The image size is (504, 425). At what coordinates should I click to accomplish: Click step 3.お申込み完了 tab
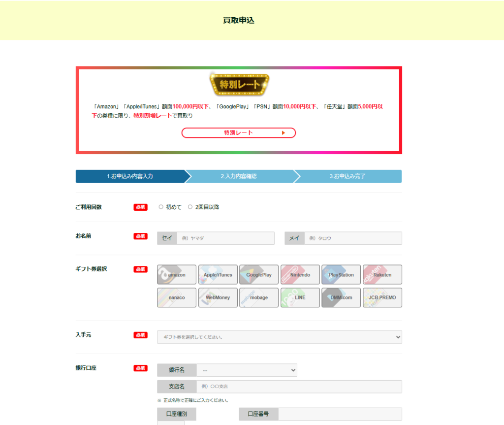[x=347, y=176]
